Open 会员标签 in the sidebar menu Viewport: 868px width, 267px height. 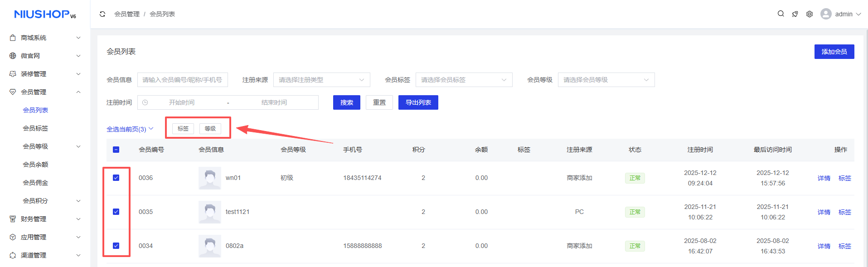(35, 128)
